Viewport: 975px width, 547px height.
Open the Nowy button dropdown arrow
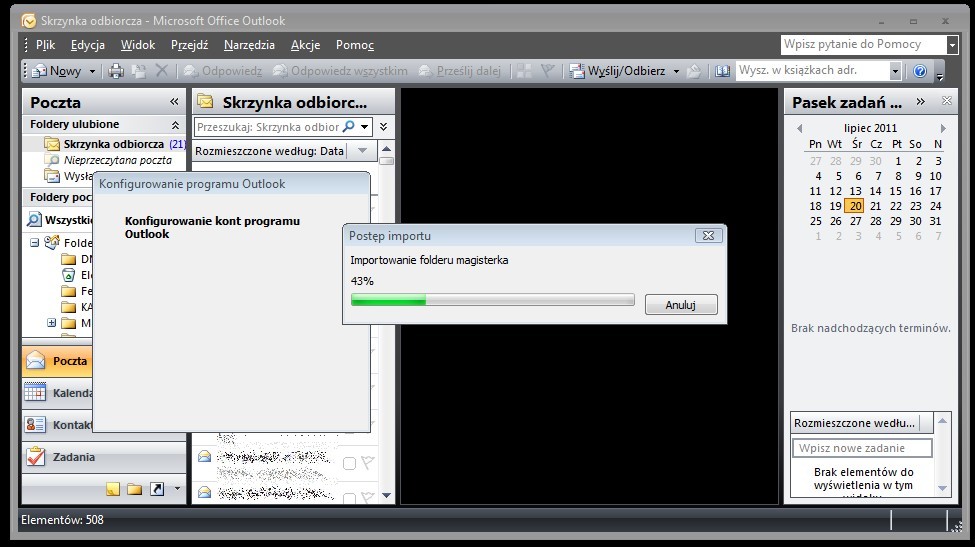tap(93, 71)
